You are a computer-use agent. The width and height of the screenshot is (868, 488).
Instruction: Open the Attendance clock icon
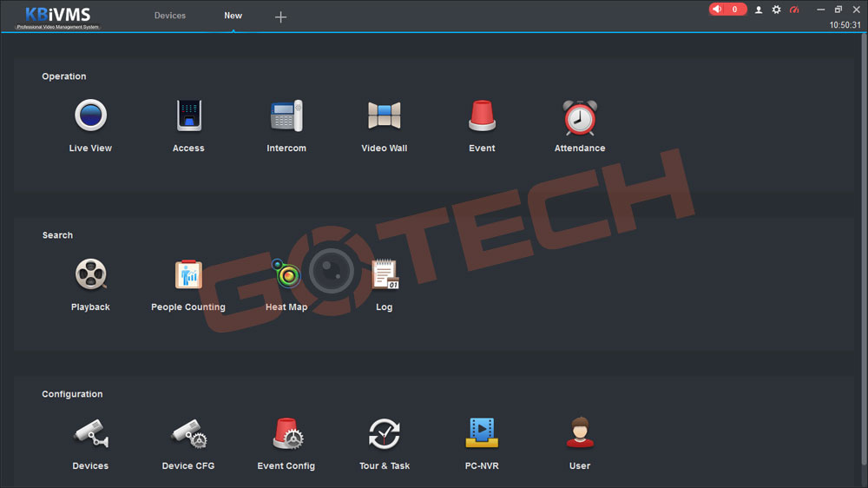[x=580, y=117]
